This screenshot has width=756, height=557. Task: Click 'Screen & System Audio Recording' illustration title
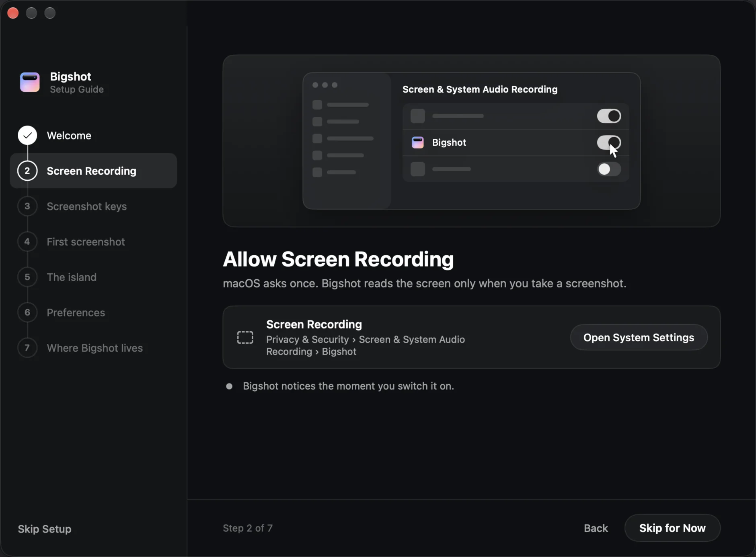(480, 89)
